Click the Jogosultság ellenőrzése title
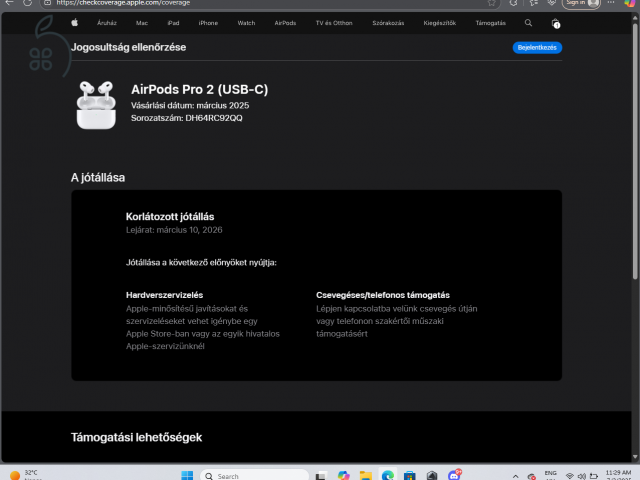This screenshot has width=640, height=480. [x=128, y=47]
